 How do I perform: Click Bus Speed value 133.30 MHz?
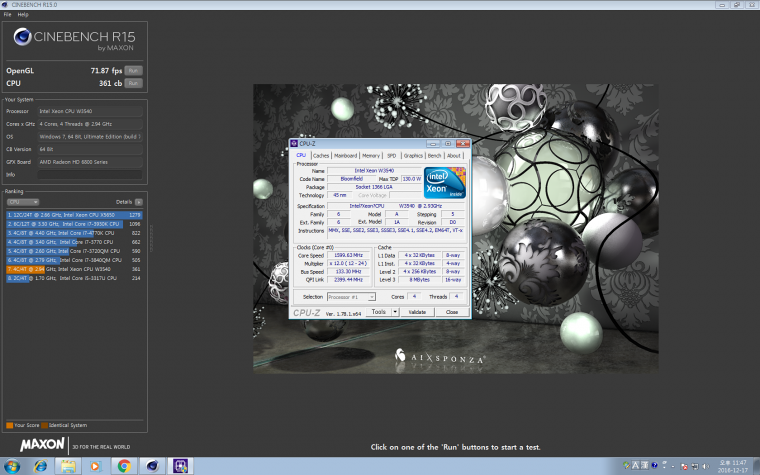(348, 272)
